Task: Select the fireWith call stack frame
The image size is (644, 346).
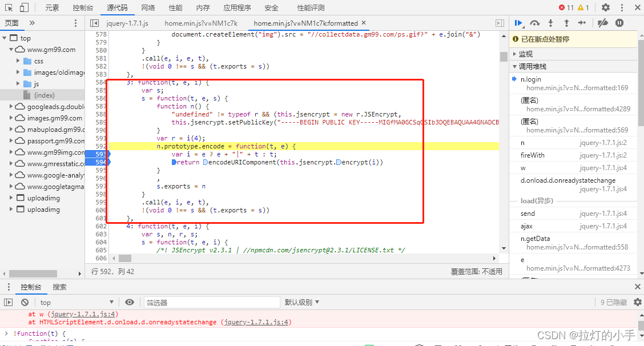Action: pyautogui.click(x=574, y=155)
